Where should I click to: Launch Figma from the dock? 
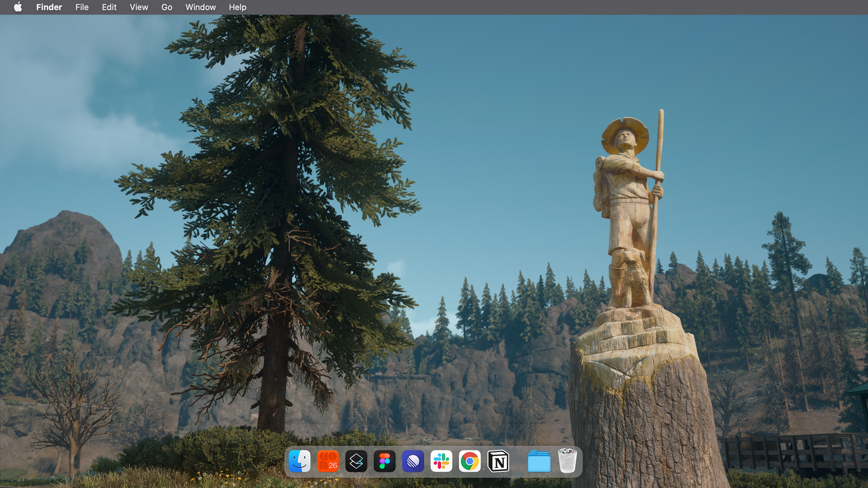click(385, 461)
